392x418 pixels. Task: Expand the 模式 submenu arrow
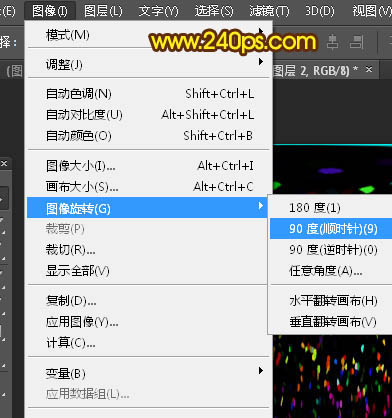[x=261, y=32]
